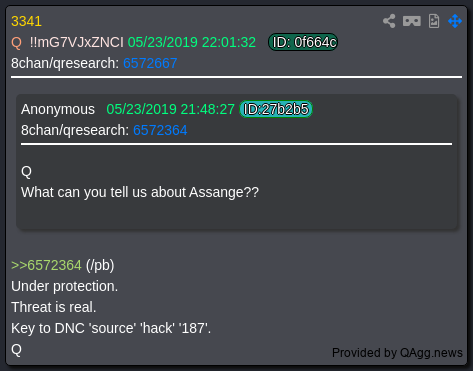Open the VR goggles view icon
Image resolution: width=473 pixels, height=371 pixels.
pyautogui.click(x=412, y=21)
